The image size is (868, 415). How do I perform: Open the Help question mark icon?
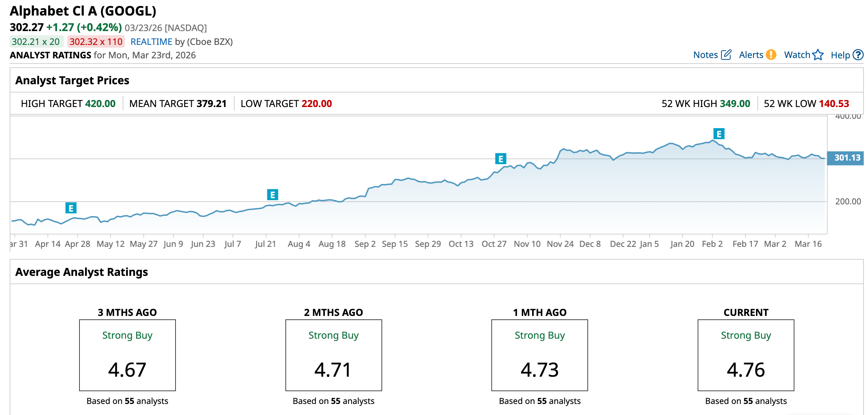coord(858,55)
